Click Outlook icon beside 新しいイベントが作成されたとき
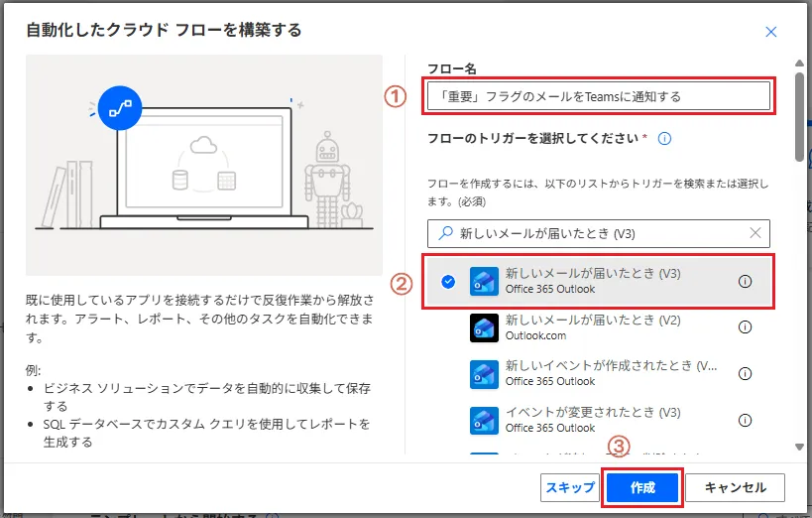Screen dimensions: 812x518 coord(484,374)
